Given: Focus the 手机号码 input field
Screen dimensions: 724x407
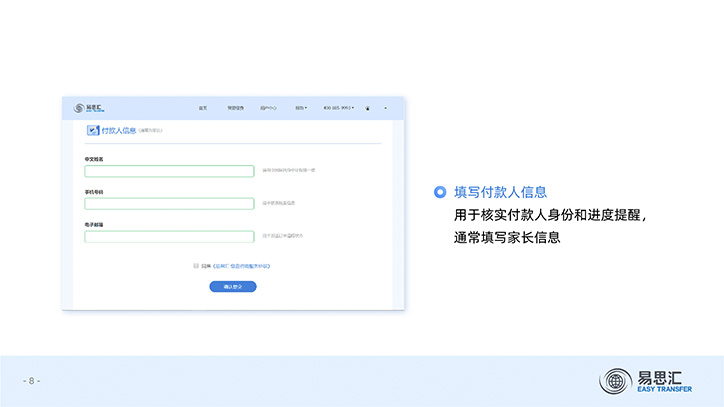Looking at the screenshot, I should pyautogui.click(x=169, y=204).
